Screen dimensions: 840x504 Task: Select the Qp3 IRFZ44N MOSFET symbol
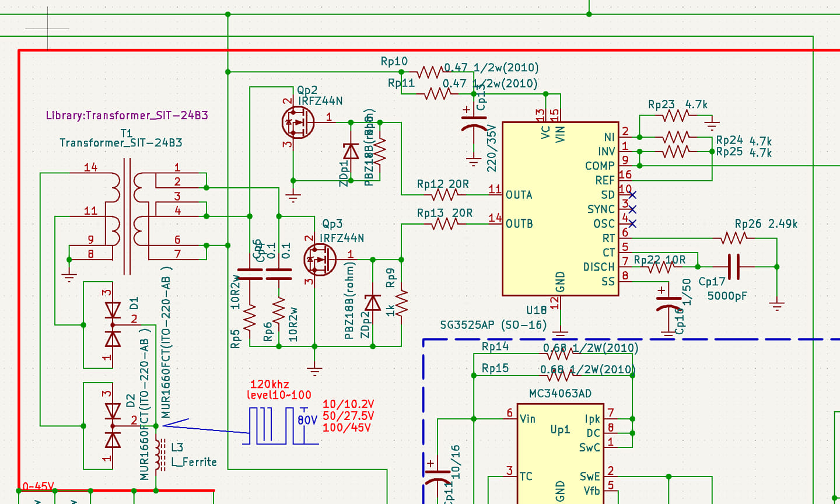(x=320, y=260)
